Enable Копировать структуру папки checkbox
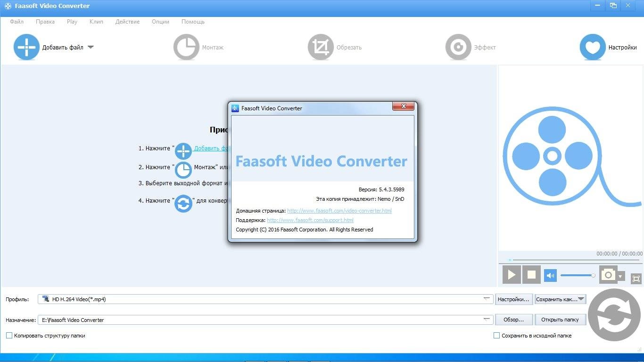 click(x=9, y=336)
